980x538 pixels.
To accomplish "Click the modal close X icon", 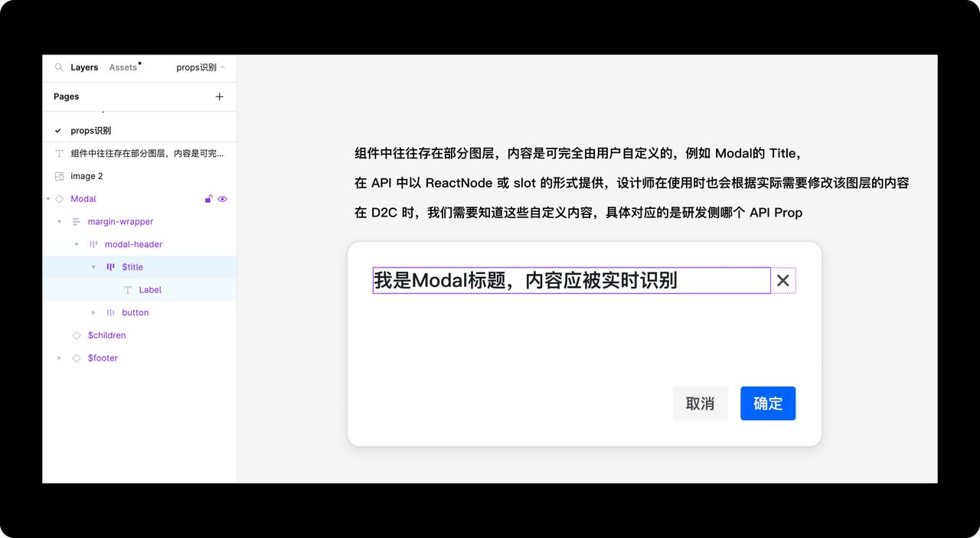I will (x=782, y=281).
